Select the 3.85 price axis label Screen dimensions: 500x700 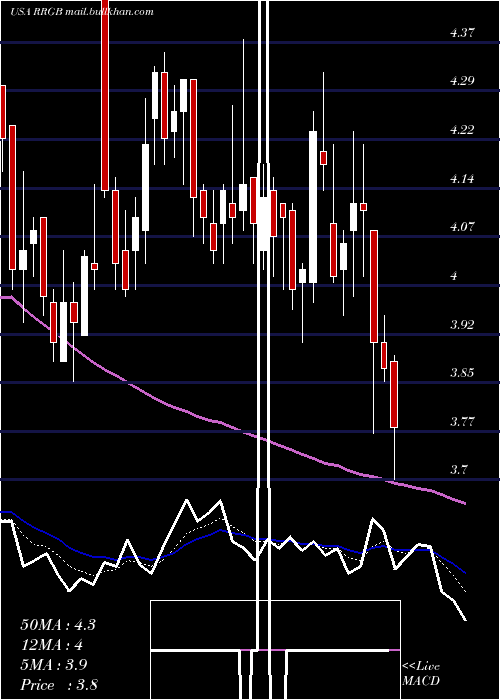click(462, 373)
